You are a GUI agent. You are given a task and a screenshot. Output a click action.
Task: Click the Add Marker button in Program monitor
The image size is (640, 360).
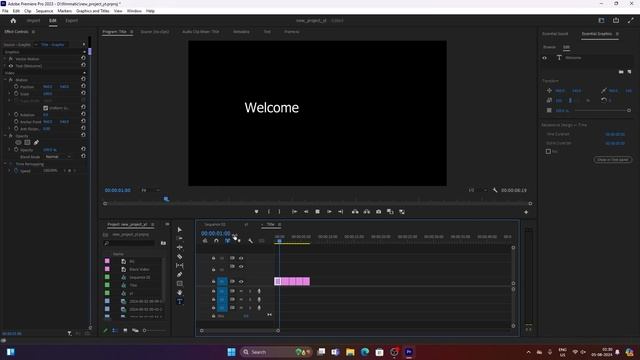256,212
